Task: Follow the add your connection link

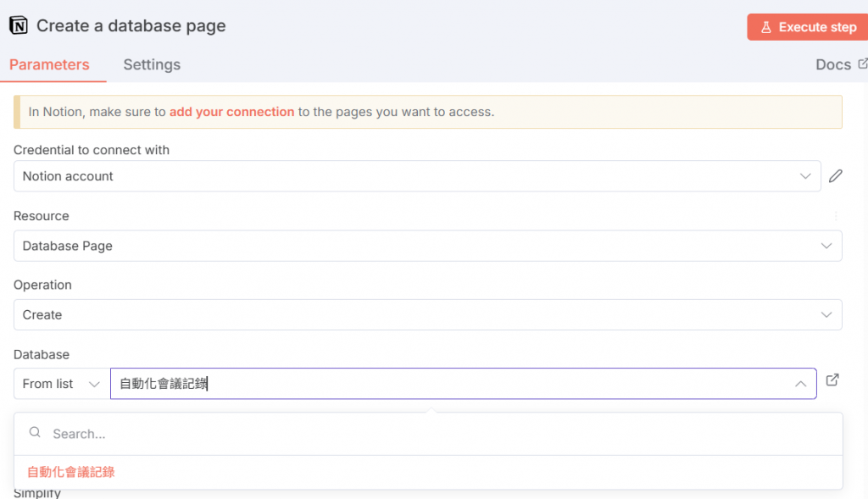Action: [231, 112]
